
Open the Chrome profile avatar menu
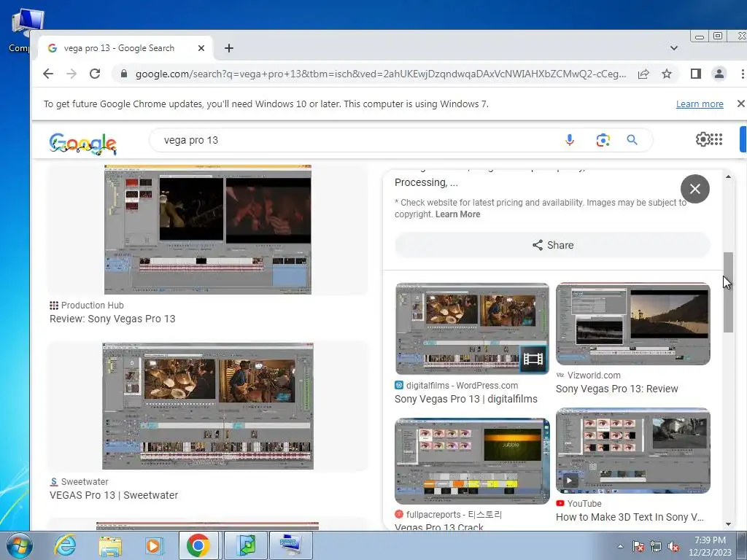click(x=719, y=74)
